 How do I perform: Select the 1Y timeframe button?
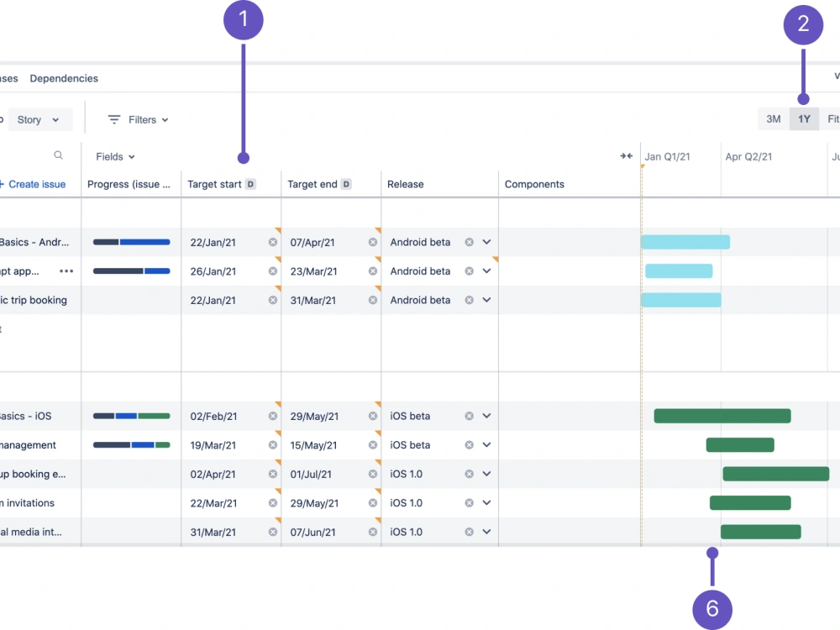(x=803, y=118)
